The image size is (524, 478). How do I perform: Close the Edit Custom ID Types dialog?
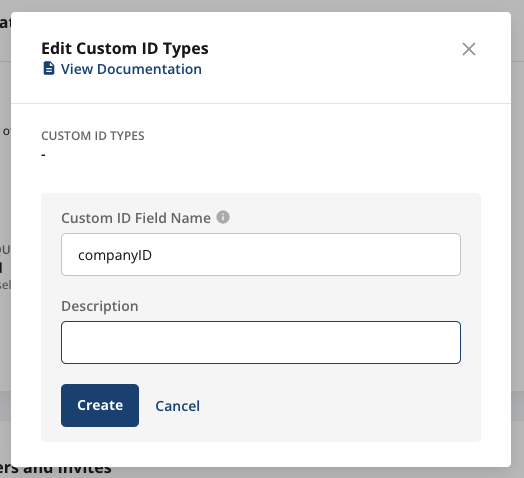pyautogui.click(x=469, y=49)
